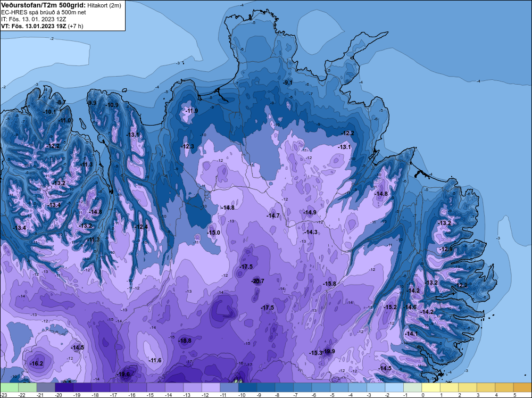The image size is (532, 398).
Task: Click the -11.9 temperature reading
Action: [192, 111]
